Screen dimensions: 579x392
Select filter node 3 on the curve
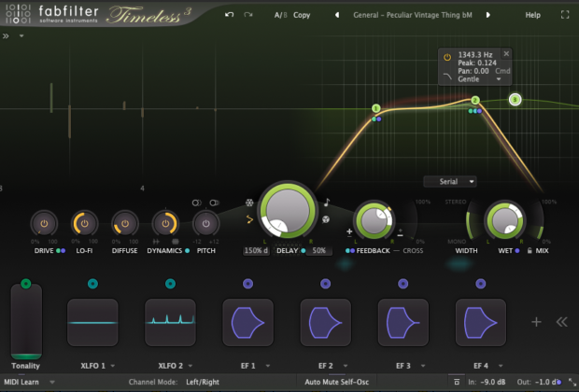pyautogui.click(x=515, y=99)
